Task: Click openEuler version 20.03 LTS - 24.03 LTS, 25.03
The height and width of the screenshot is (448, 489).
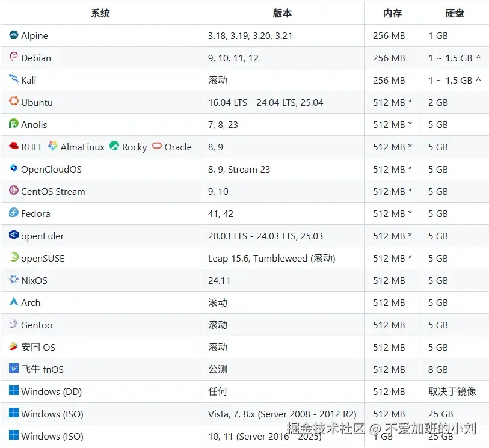Action: tap(265, 236)
